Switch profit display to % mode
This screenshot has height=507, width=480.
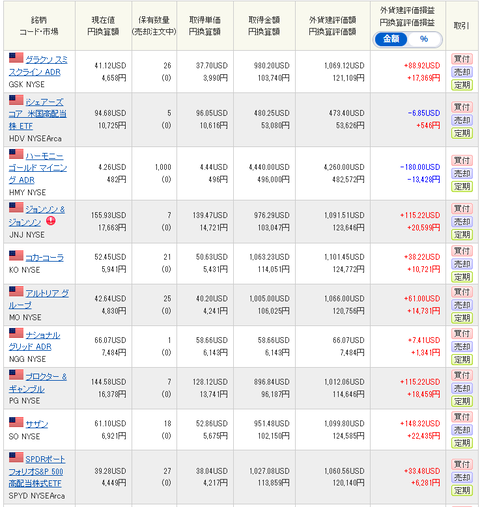coord(424,39)
